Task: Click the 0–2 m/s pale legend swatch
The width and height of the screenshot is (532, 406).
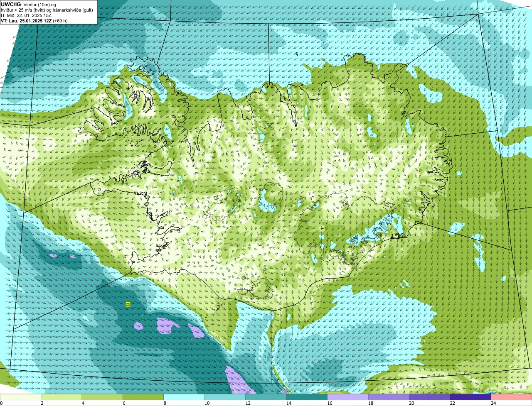Action: 20,397
